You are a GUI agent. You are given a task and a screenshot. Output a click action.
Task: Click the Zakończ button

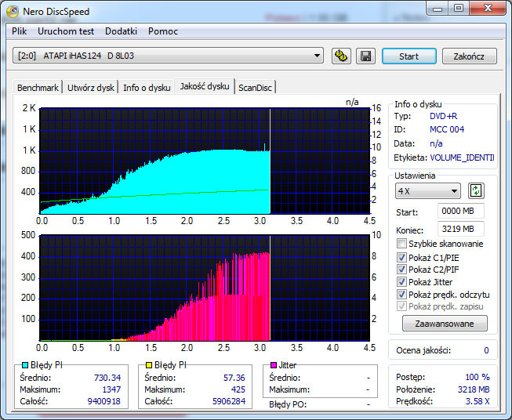point(469,56)
